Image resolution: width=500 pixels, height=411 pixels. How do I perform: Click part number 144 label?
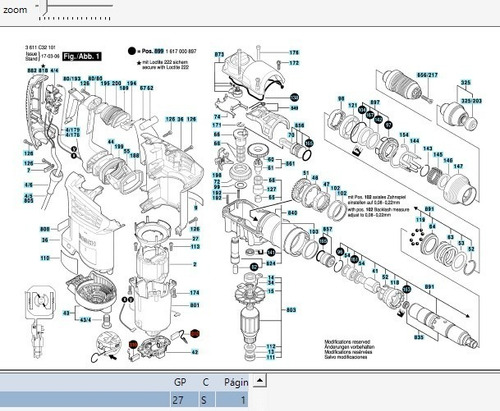tap(414, 141)
